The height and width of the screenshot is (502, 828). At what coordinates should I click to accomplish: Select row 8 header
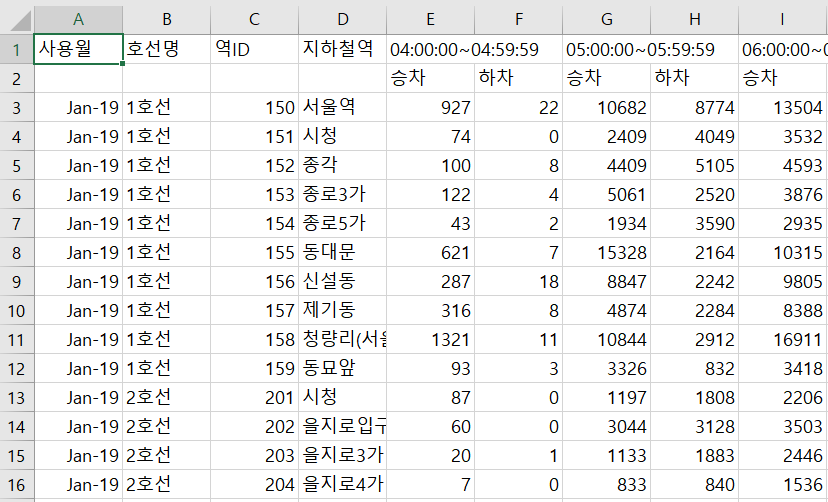(x=17, y=253)
